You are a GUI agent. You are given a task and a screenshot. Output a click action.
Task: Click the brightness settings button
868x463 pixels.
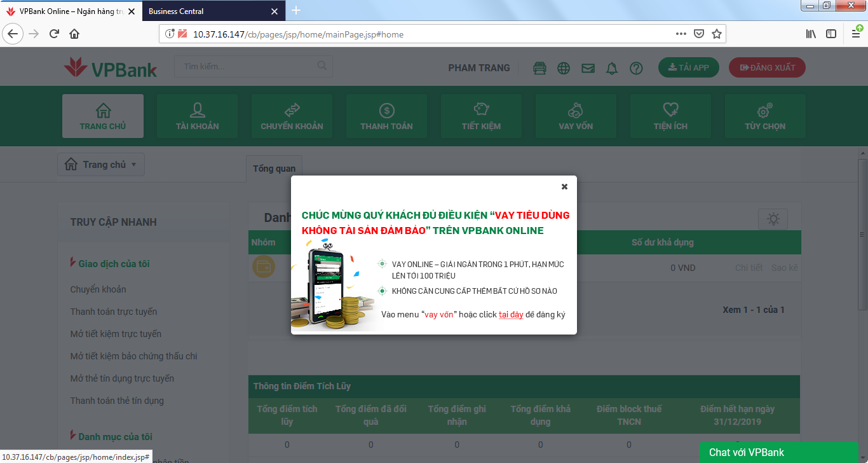point(773,219)
